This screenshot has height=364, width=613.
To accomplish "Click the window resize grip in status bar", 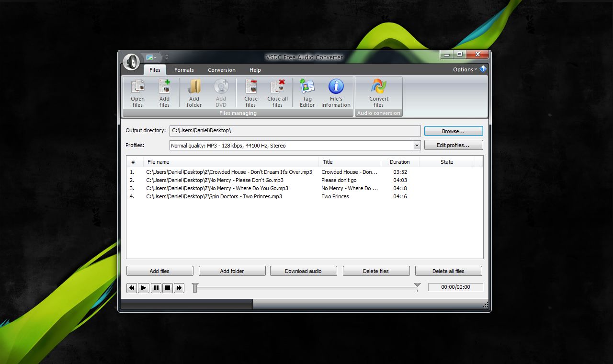I will (x=486, y=305).
